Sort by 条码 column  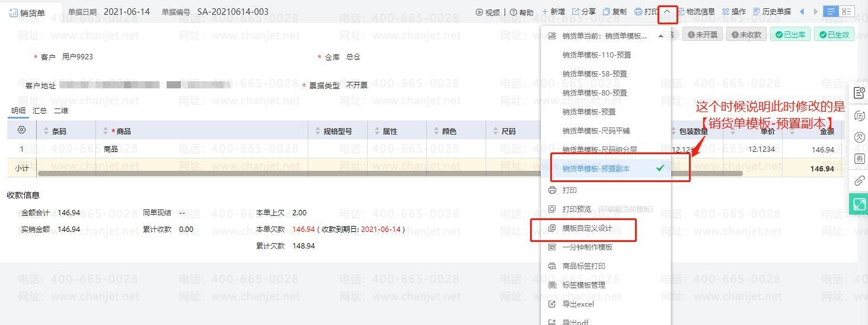pos(47,131)
